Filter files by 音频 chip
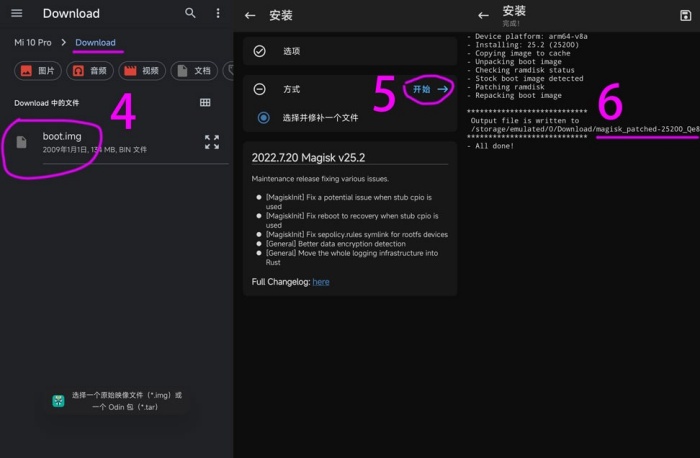The height and width of the screenshot is (458, 700). 89,71
